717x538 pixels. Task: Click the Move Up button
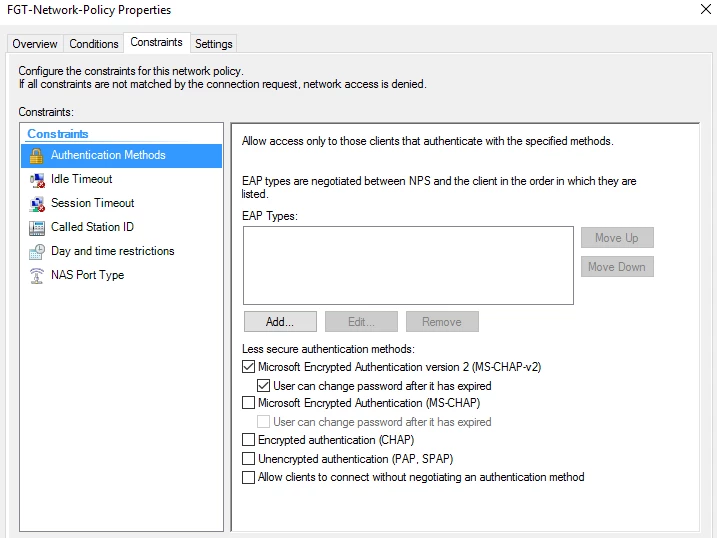tap(617, 238)
